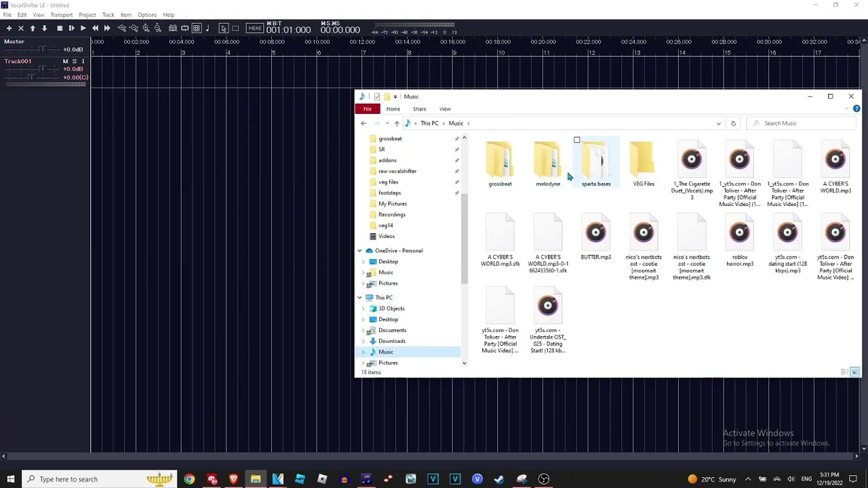Open Windows Start menu

[10, 479]
